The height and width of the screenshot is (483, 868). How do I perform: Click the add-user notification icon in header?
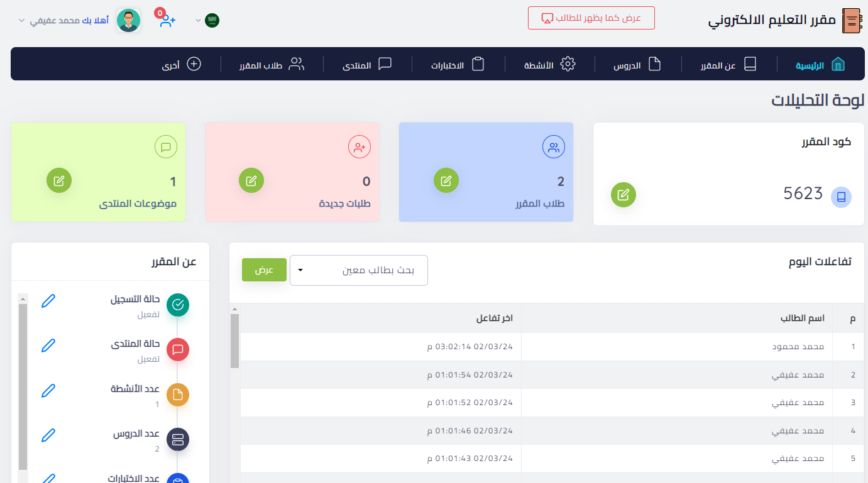tap(167, 20)
